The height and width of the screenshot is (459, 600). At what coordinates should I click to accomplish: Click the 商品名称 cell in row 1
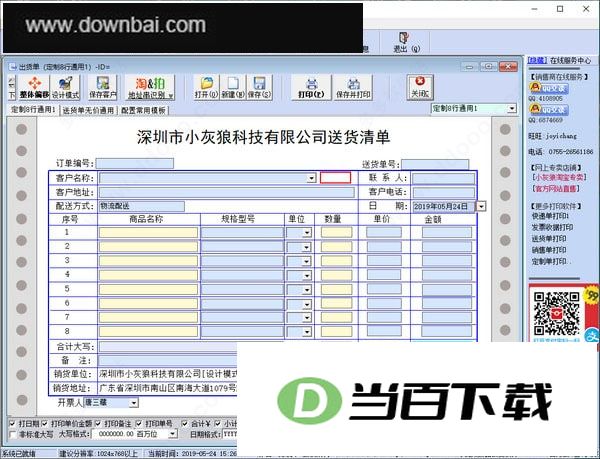(x=148, y=233)
